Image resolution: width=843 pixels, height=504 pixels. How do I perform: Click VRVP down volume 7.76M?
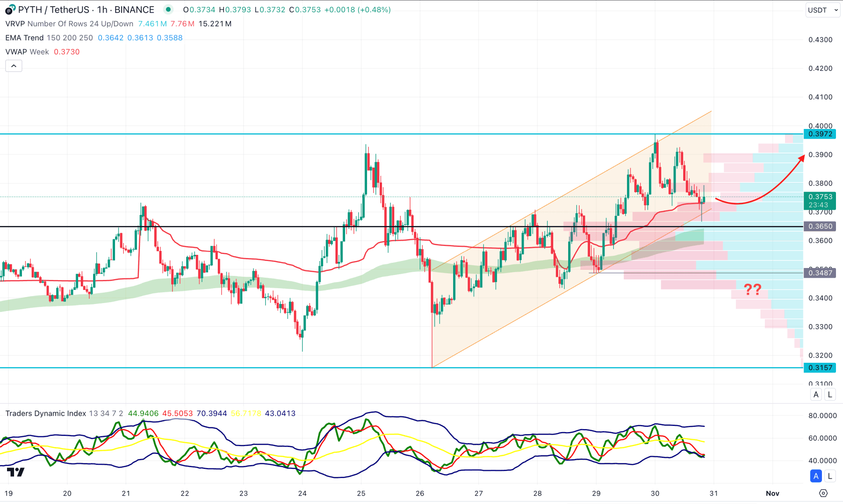[182, 24]
